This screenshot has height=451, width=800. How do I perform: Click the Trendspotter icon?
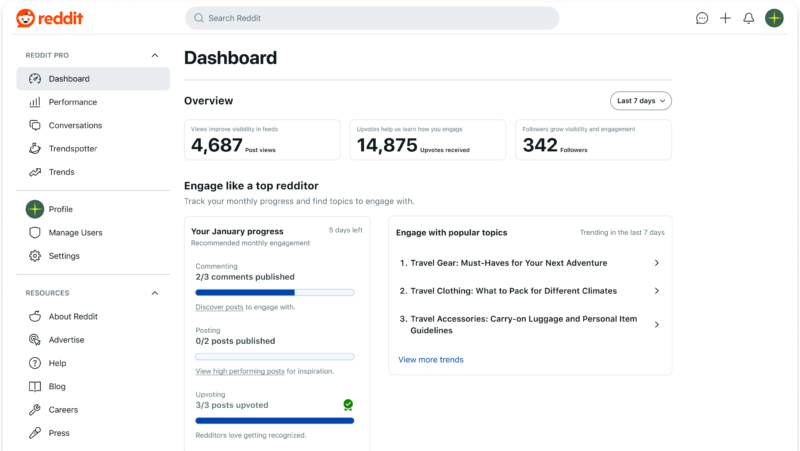[x=35, y=148]
